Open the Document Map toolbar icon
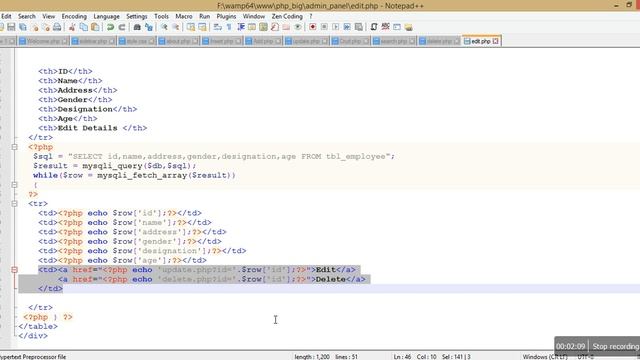Viewport: 640px width, 360px height. pyautogui.click(x=263, y=27)
